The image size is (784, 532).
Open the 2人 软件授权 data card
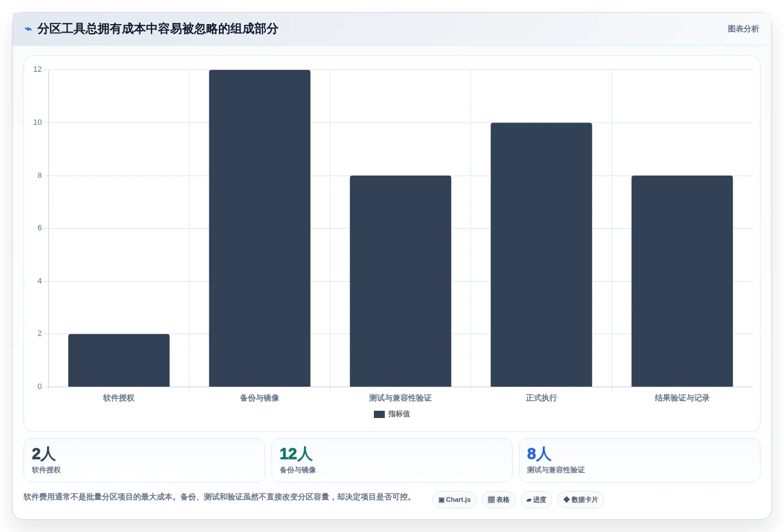pyautogui.click(x=144, y=460)
